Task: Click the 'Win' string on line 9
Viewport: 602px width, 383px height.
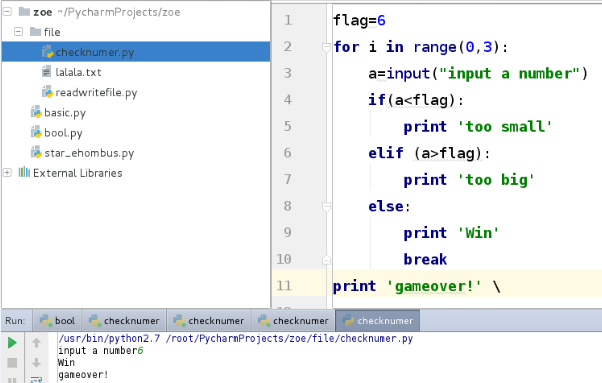Action: tap(478, 233)
